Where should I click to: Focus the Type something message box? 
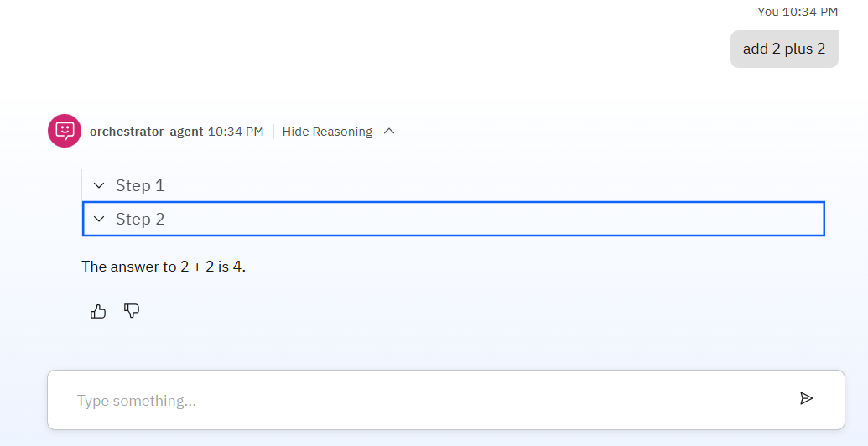446,400
